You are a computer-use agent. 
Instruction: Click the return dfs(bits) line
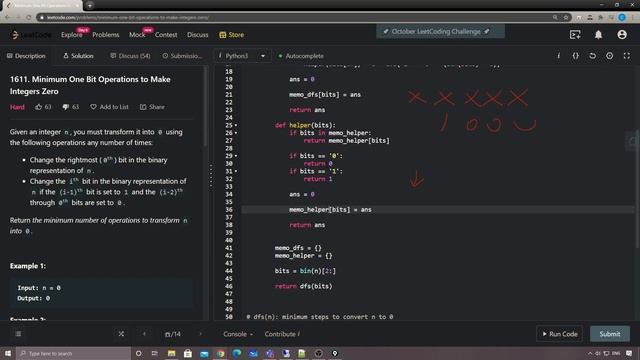[x=304, y=287]
